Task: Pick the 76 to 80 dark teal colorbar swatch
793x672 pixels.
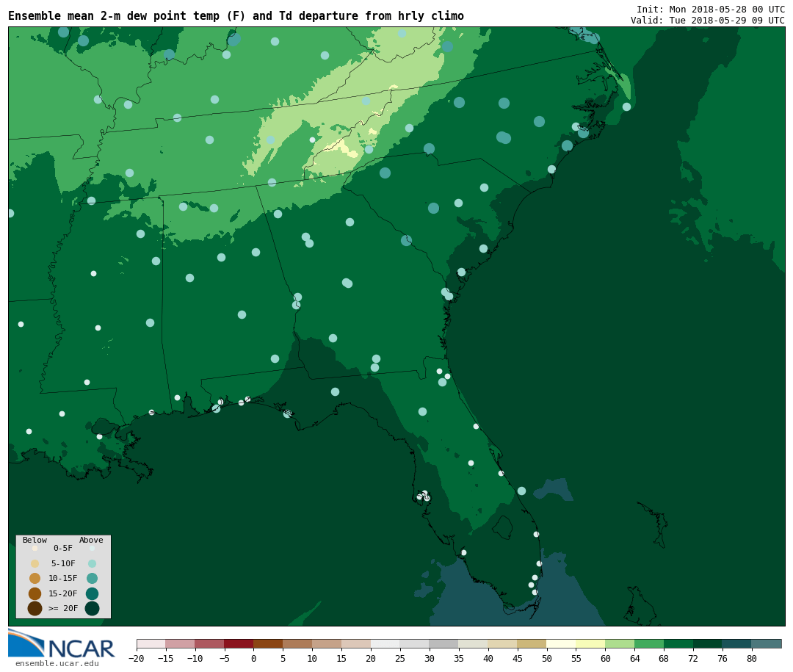Action: [x=737, y=643]
